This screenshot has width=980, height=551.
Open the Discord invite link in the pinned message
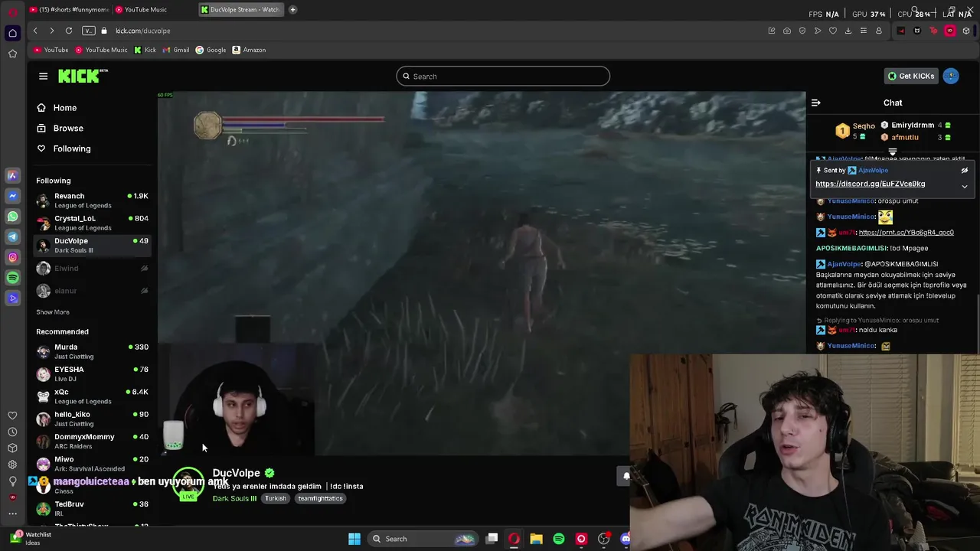[x=870, y=184]
